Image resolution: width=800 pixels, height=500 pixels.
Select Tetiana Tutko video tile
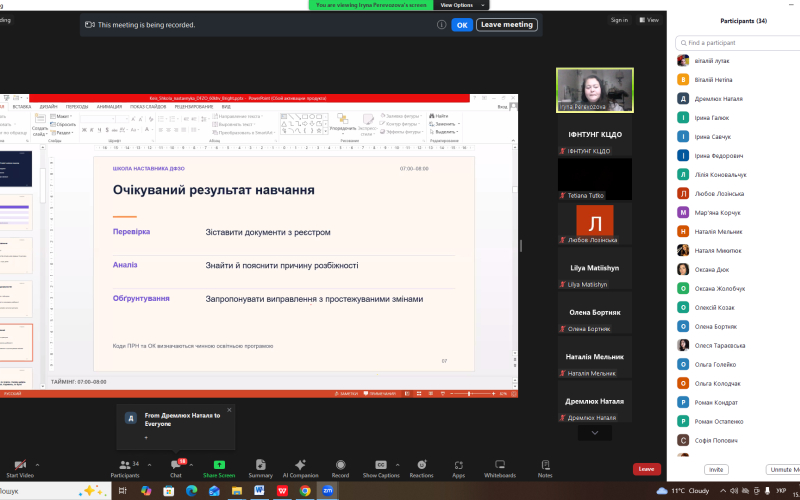point(595,179)
